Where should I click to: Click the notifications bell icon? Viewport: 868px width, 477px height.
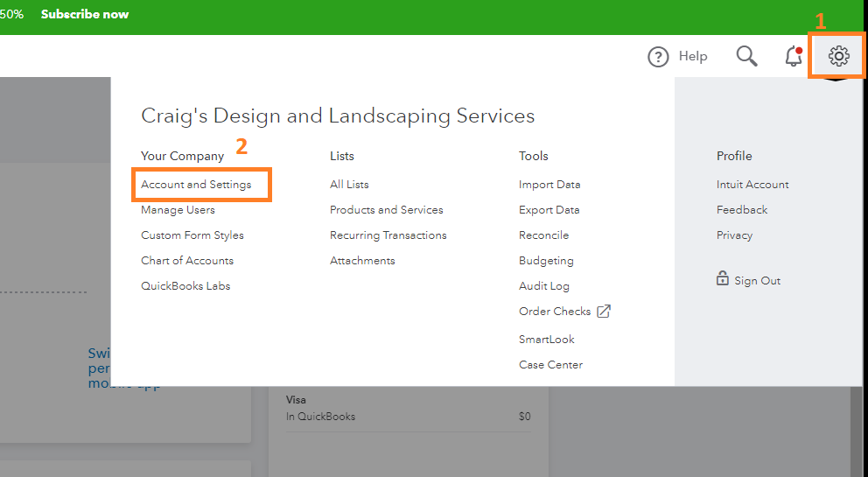794,56
